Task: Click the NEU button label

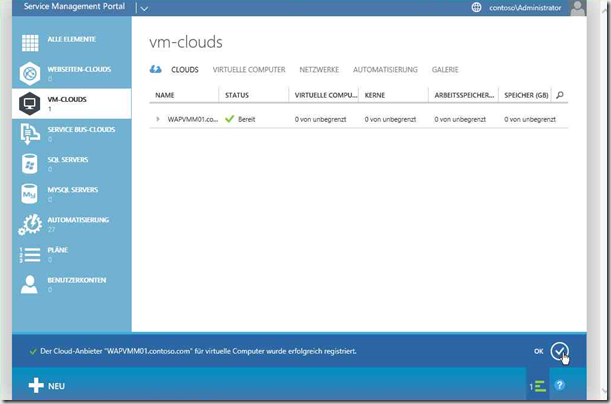Action: (x=57, y=386)
